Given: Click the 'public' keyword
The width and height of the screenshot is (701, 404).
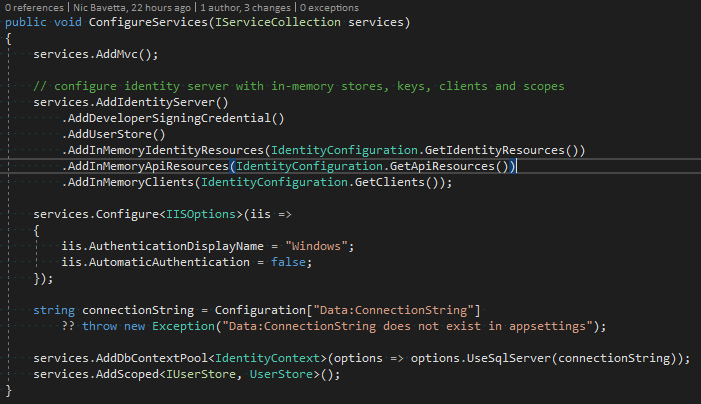Looking at the screenshot, I should [x=25, y=22].
